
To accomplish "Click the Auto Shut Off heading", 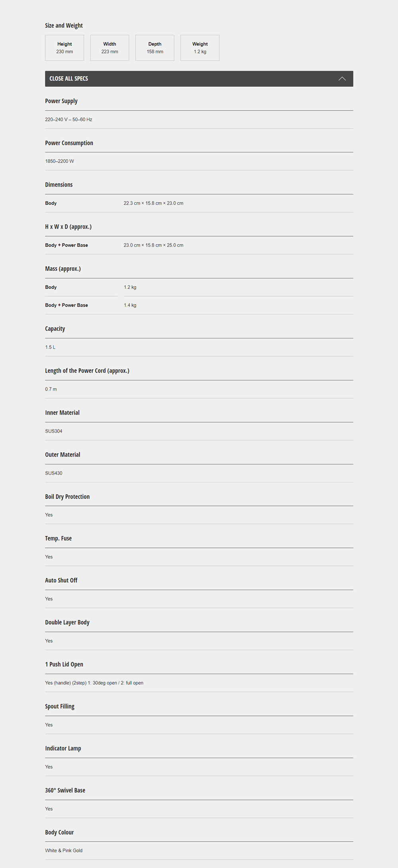I will 61,581.
